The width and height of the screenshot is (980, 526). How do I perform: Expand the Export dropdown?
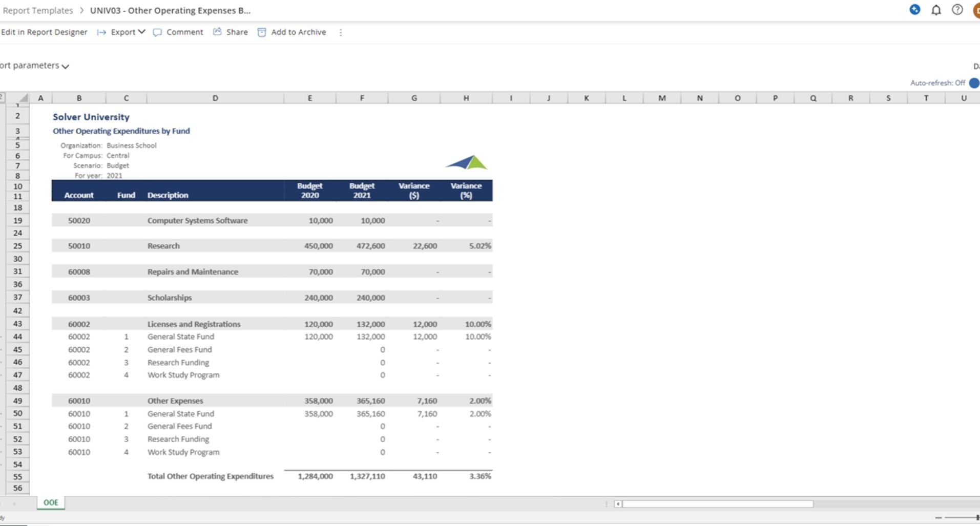[142, 32]
